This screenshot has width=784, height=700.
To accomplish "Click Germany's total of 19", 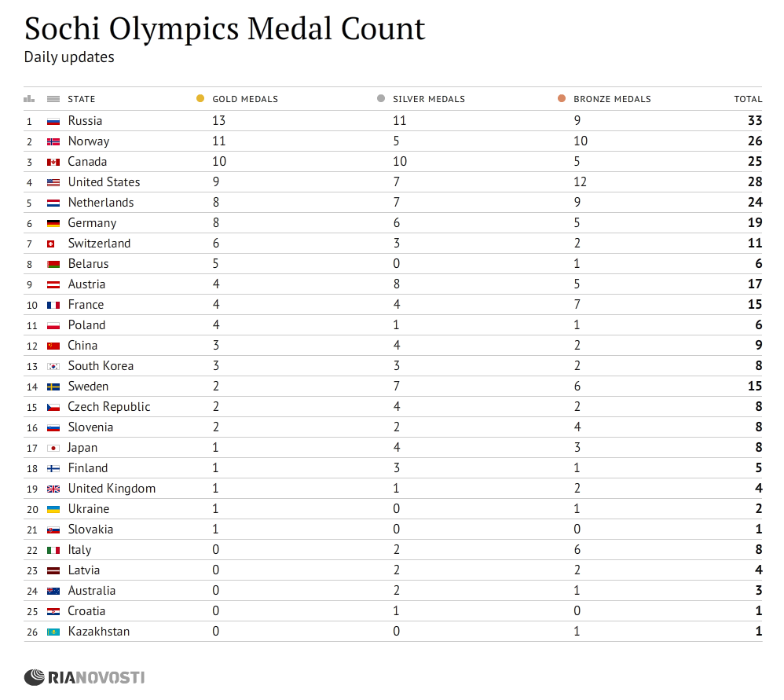I will click(x=754, y=223).
